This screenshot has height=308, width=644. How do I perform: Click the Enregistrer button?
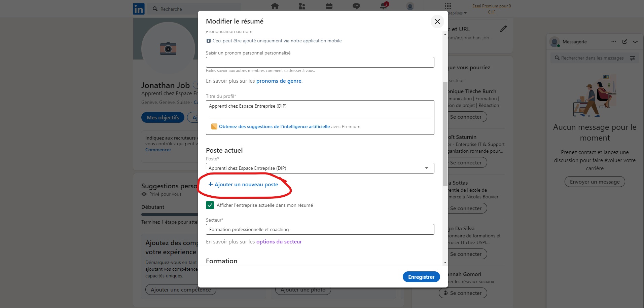pyautogui.click(x=421, y=277)
